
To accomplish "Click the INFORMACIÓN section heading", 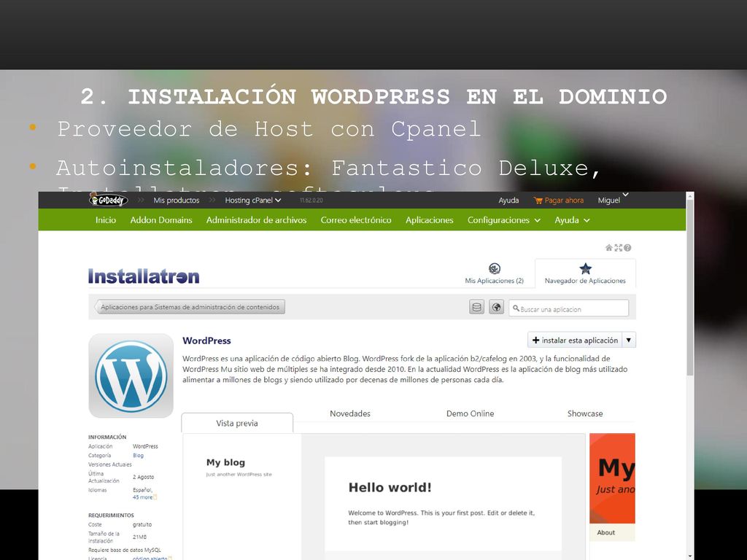I will click(x=107, y=437).
